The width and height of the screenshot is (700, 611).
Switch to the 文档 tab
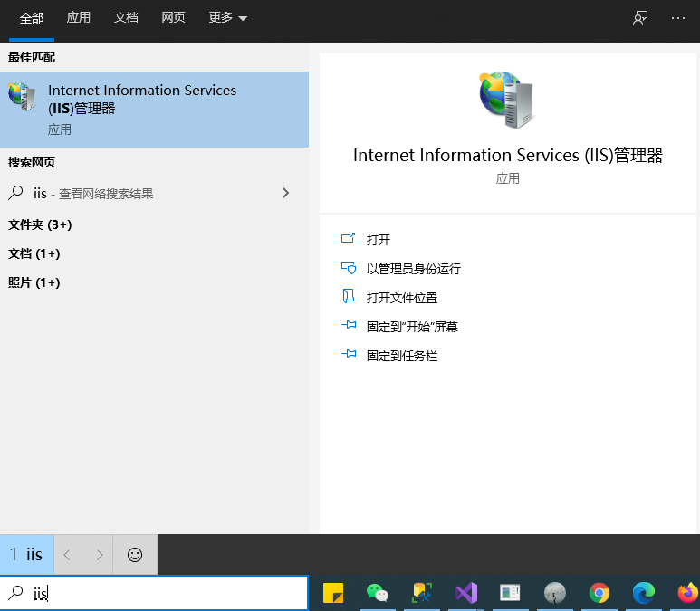(126, 18)
